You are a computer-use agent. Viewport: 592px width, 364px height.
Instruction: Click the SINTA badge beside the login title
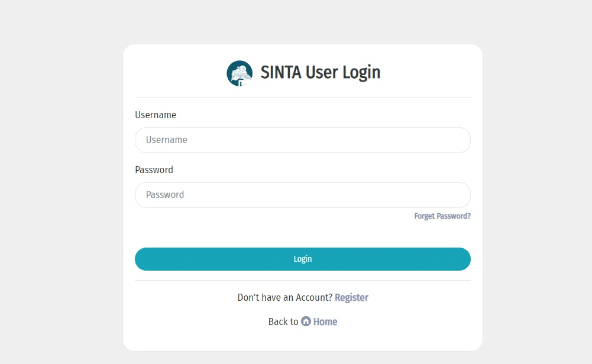[x=239, y=73]
